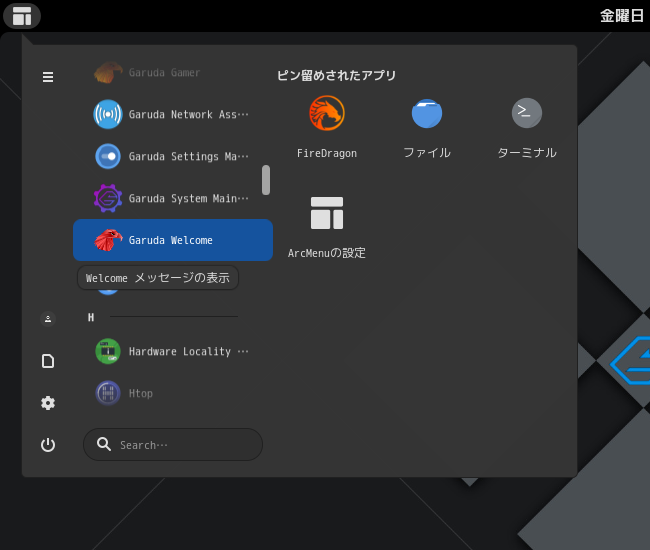Open the Documents sidebar icon
This screenshot has height=550, width=650.
(48, 361)
